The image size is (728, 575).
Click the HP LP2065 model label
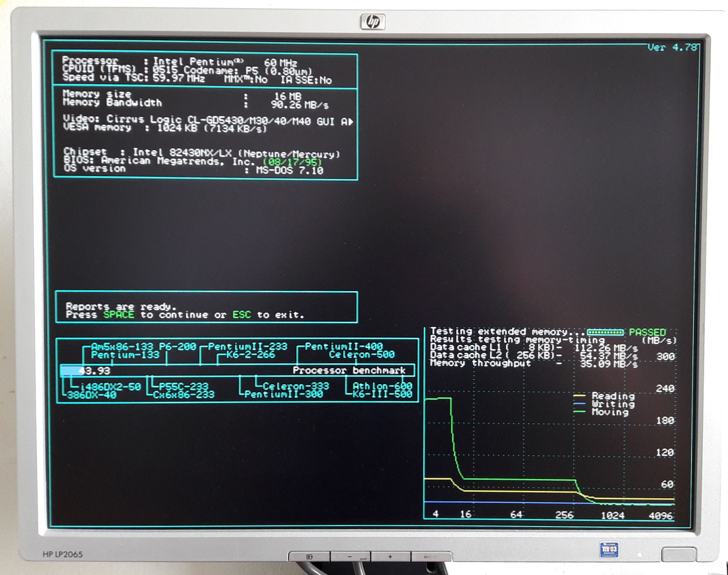pos(63,554)
